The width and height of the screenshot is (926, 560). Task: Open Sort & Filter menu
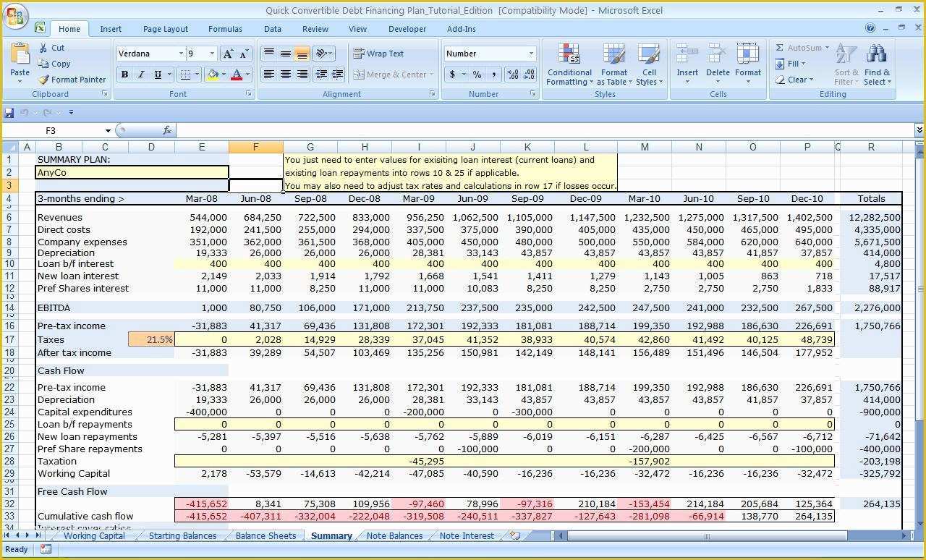tap(846, 64)
